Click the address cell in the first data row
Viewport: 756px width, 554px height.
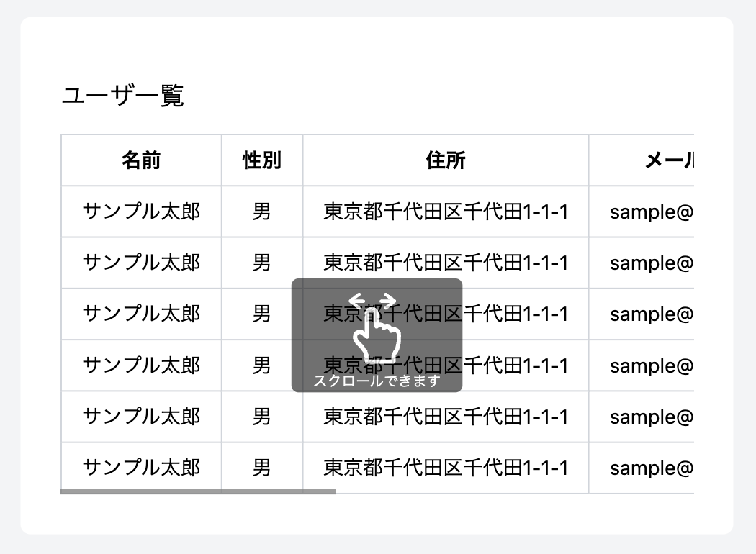(446, 212)
